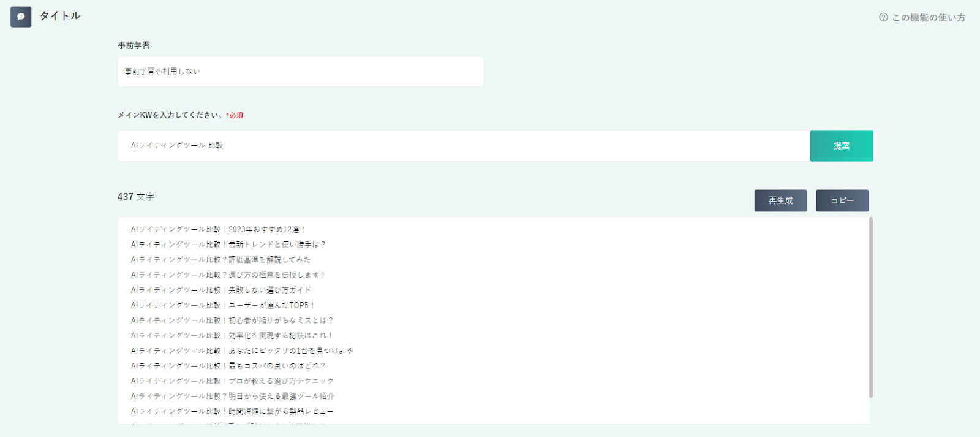The height and width of the screenshot is (437, 980).
Task: Focus the メインKW input field
Action: (x=464, y=146)
